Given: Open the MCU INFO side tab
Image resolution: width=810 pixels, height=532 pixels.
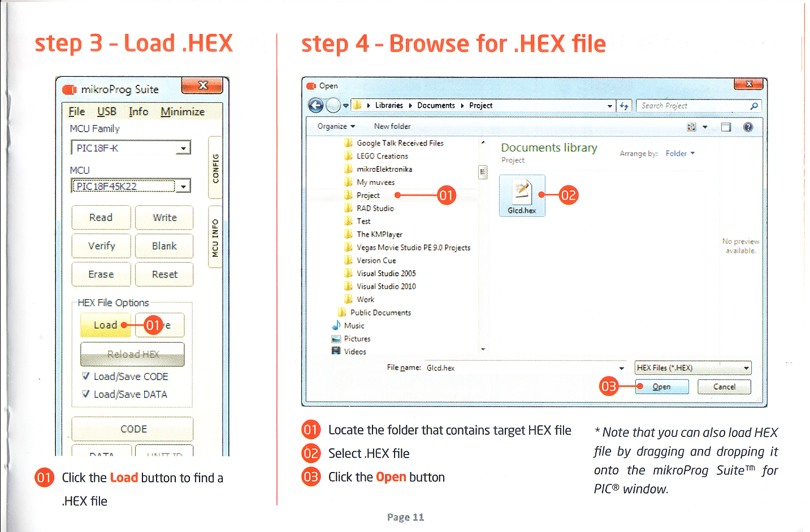Looking at the screenshot, I should pyautogui.click(x=215, y=237).
